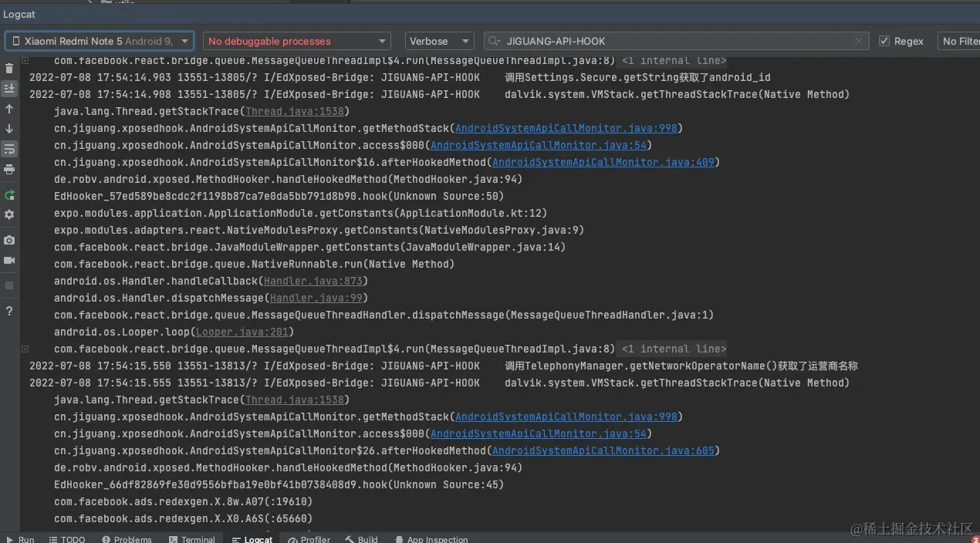
Task: Open Looper.java:201 link
Action: point(242,332)
